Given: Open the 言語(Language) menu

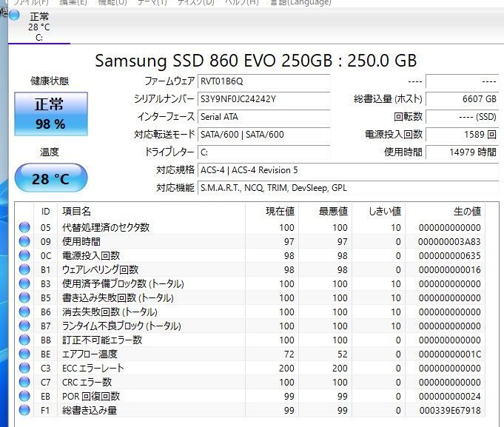Looking at the screenshot, I should pyautogui.click(x=300, y=2).
